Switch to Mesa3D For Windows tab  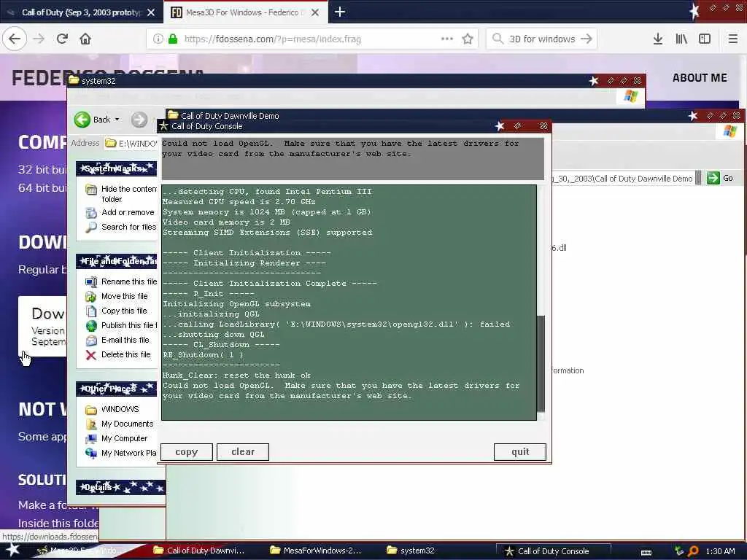(x=242, y=12)
